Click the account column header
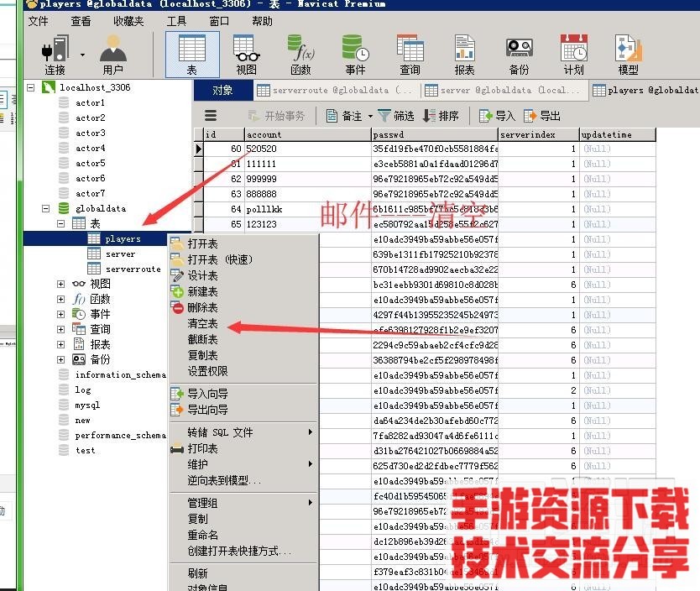Viewport: 700px width, 591px height. point(307,134)
